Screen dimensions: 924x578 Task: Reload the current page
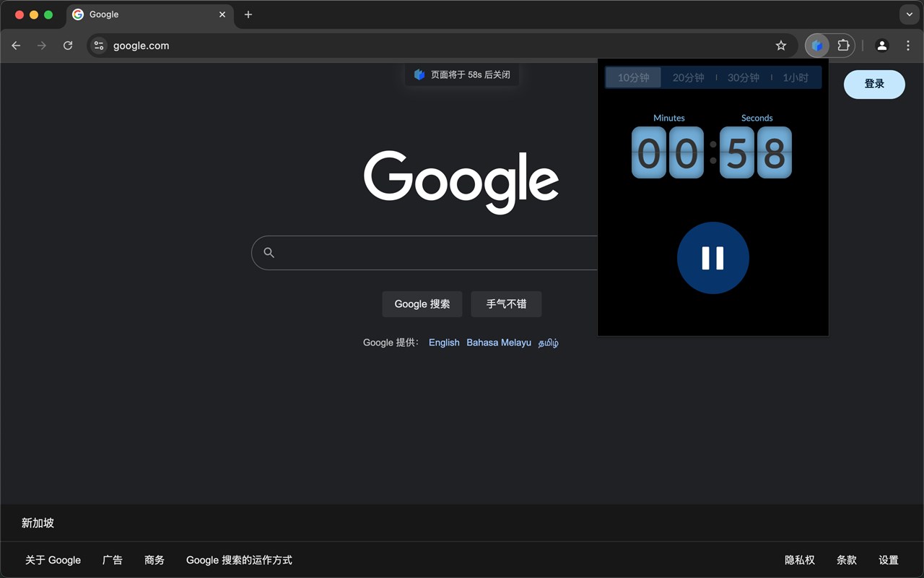68,46
